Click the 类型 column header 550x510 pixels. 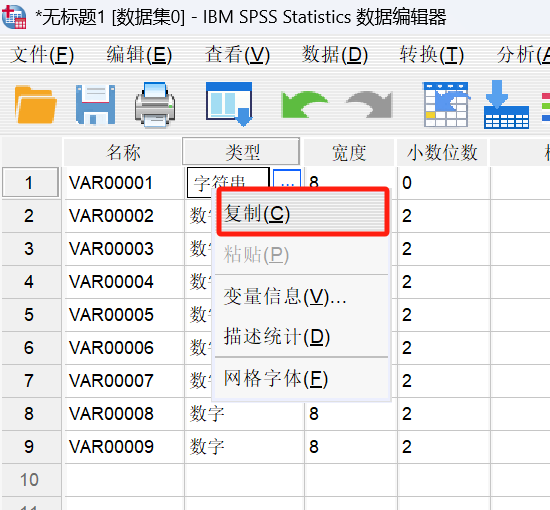point(241,152)
